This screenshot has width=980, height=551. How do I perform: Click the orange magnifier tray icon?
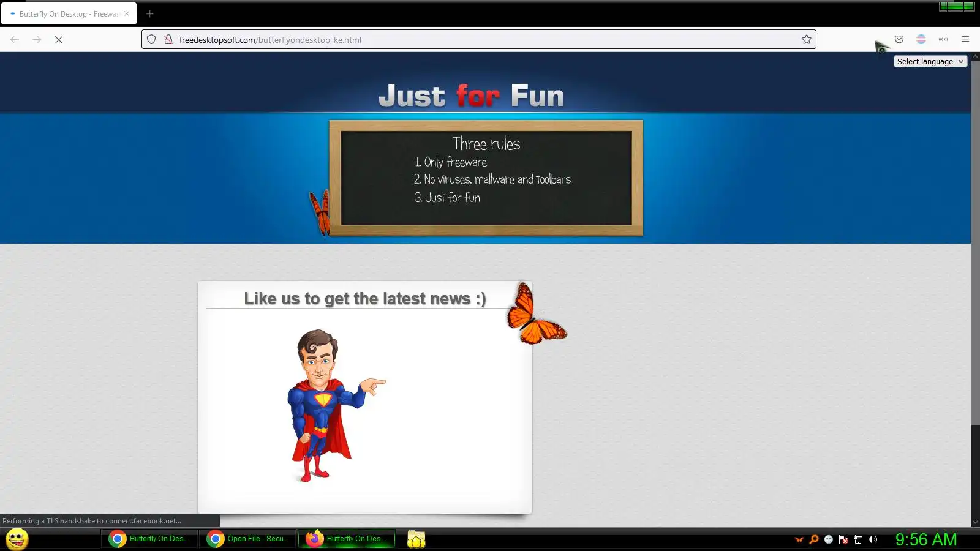click(x=814, y=539)
